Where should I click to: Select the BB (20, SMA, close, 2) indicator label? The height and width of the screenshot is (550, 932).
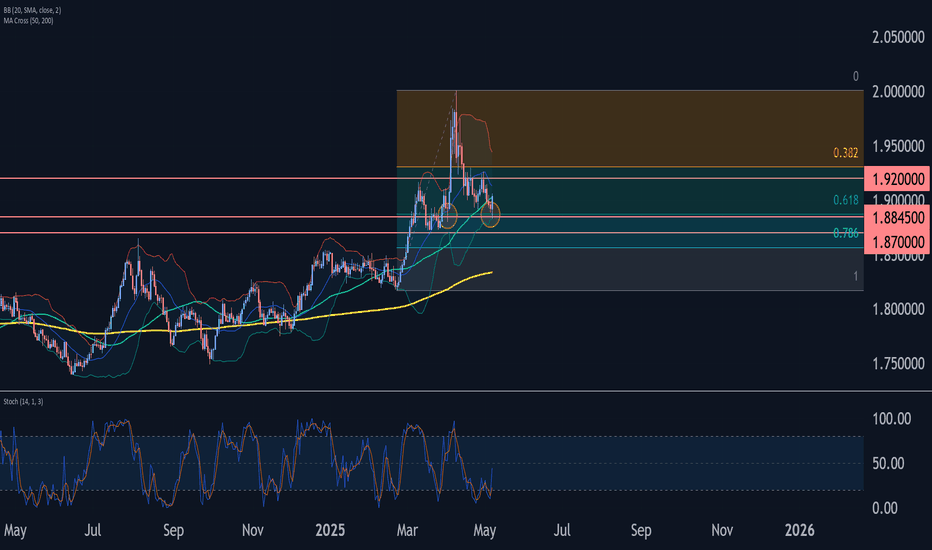[x=32, y=10]
